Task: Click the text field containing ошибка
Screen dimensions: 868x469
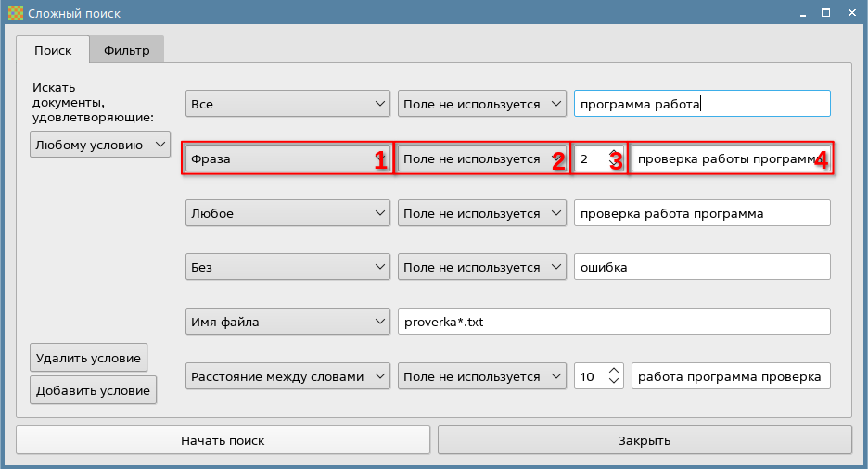Action: point(701,268)
